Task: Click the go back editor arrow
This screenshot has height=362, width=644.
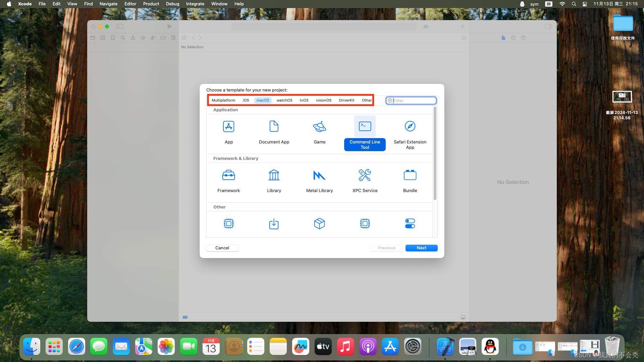Action: (194, 38)
